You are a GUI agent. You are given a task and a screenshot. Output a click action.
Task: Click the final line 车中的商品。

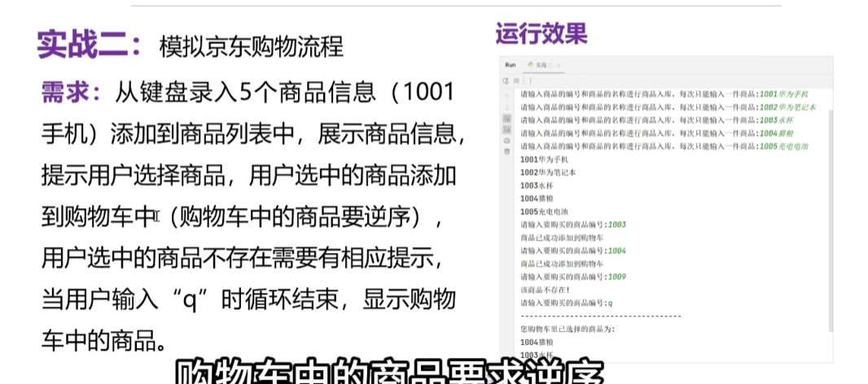tap(104, 342)
